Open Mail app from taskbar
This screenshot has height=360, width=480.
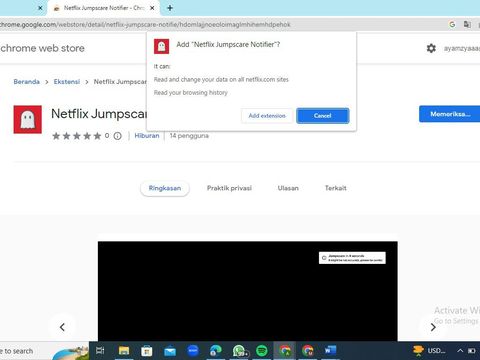[x=170, y=351]
